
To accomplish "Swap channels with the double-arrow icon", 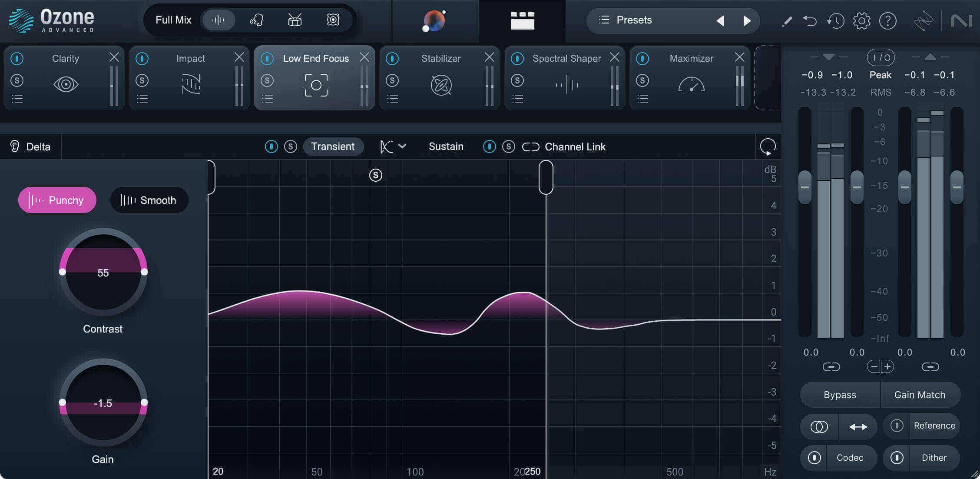I will (858, 427).
